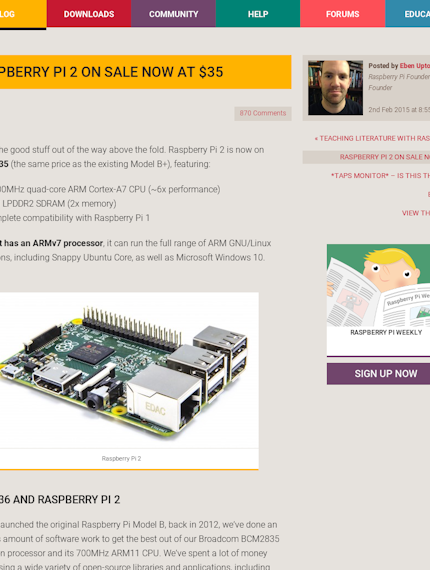Image resolution: width=430 pixels, height=570 pixels.
Task: Go to the Help section tab
Action: pyautogui.click(x=258, y=14)
